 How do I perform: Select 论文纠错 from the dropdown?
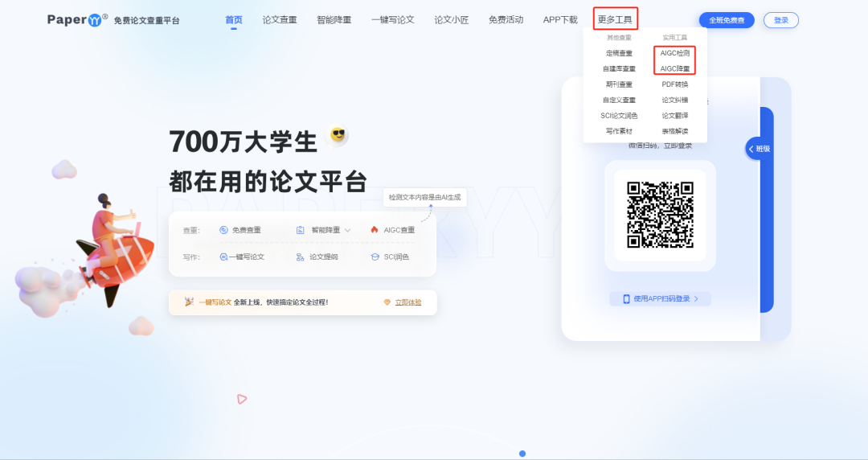[675, 100]
